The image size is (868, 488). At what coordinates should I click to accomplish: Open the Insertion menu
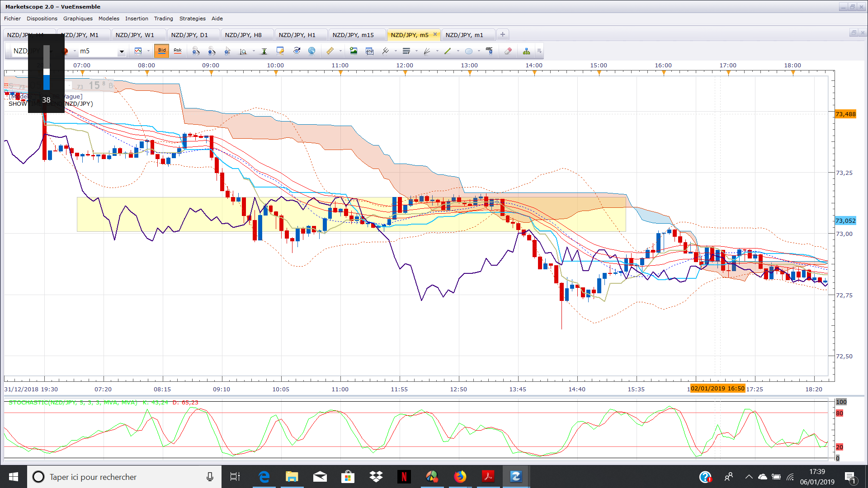point(137,19)
